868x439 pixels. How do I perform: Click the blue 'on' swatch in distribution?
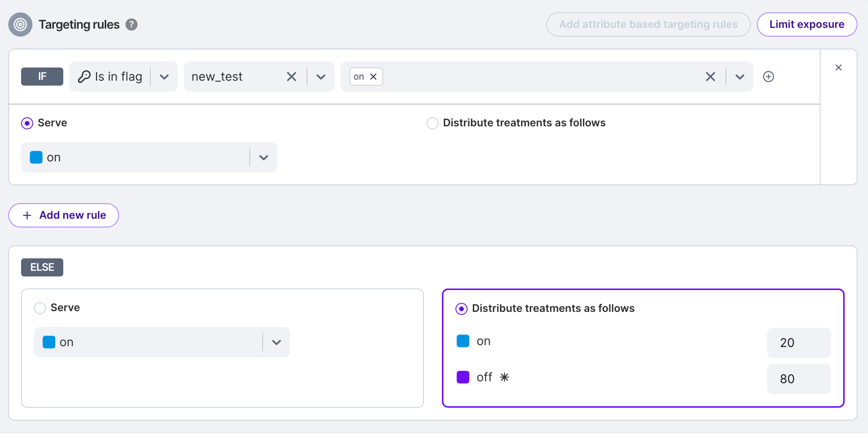click(463, 341)
